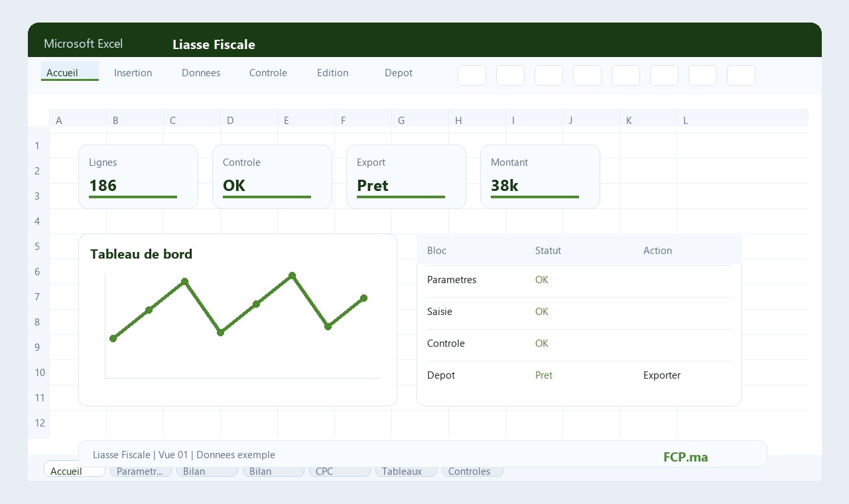Image resolution: width=849 pixels, height=504 pixels.
Task: Select the Parametres row in table
Action: pyautogui.click(x=579, y=280)
